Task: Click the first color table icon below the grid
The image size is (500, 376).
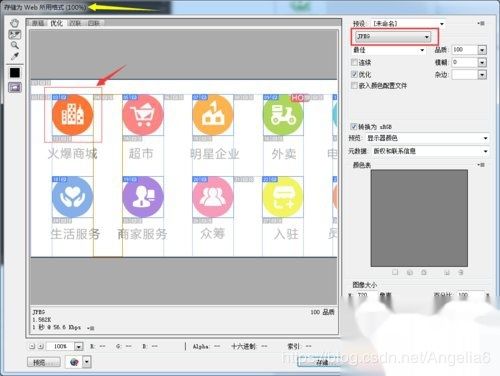Action: (395, 272)
